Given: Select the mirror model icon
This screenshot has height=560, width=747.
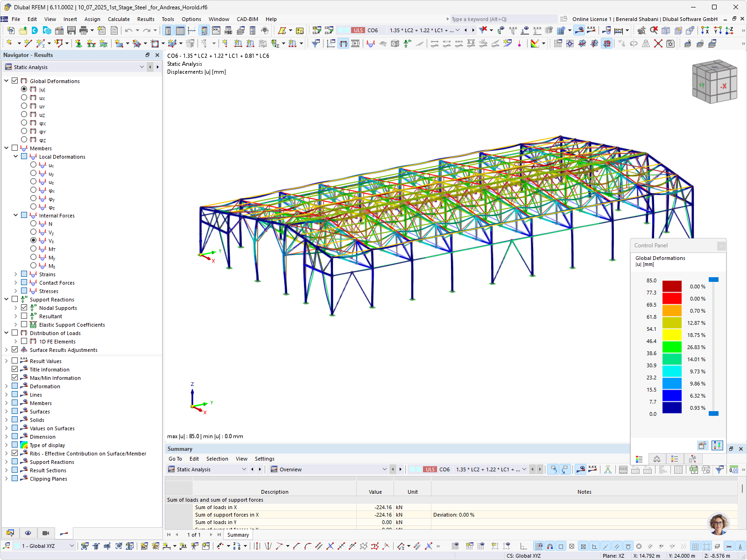Looking at the screenshot, I should pos(646,43).
